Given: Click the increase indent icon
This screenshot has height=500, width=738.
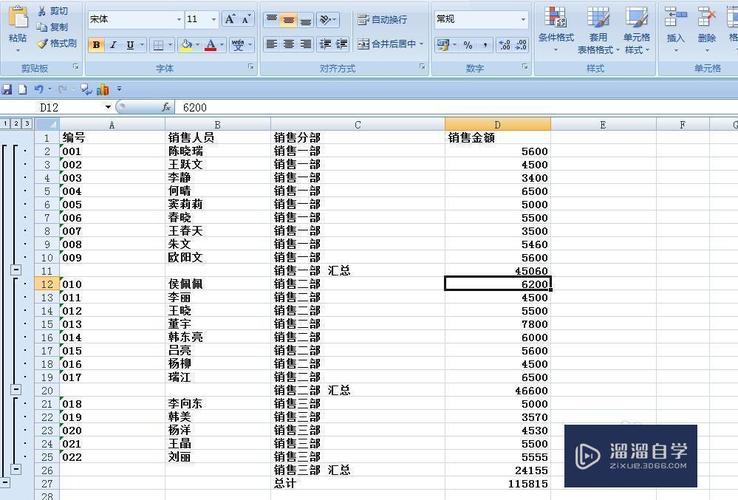Looking at the screenshot, I should (x=342, y=44).
